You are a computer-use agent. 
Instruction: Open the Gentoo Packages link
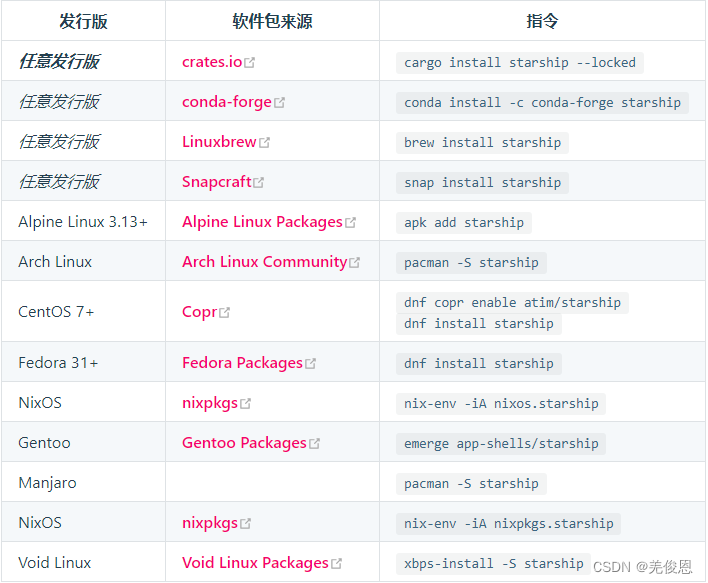point(244,443)
